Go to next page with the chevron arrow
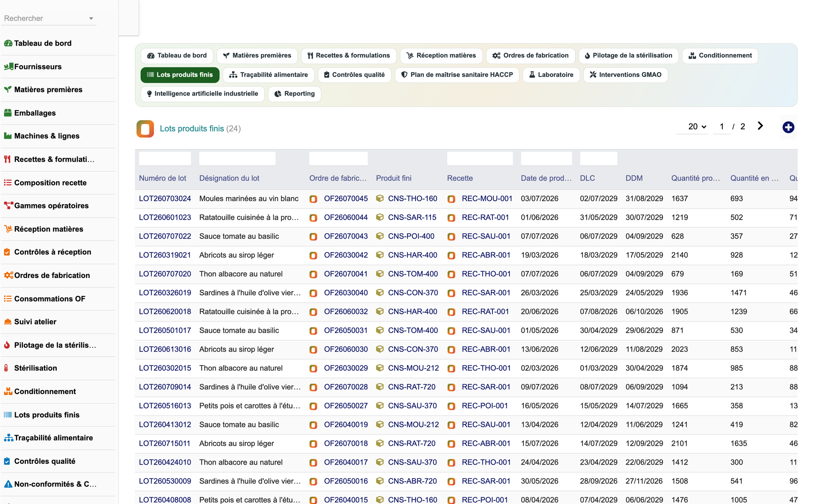Screen dimensions: 815x504 point(760,126)
